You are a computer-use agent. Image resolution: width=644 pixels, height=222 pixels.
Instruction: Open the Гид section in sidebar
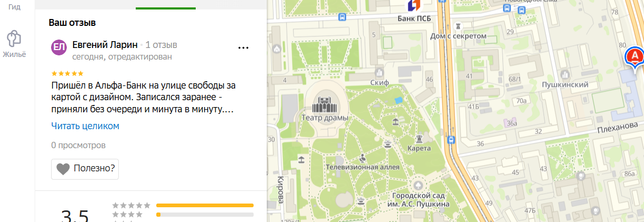coord(14,7)
